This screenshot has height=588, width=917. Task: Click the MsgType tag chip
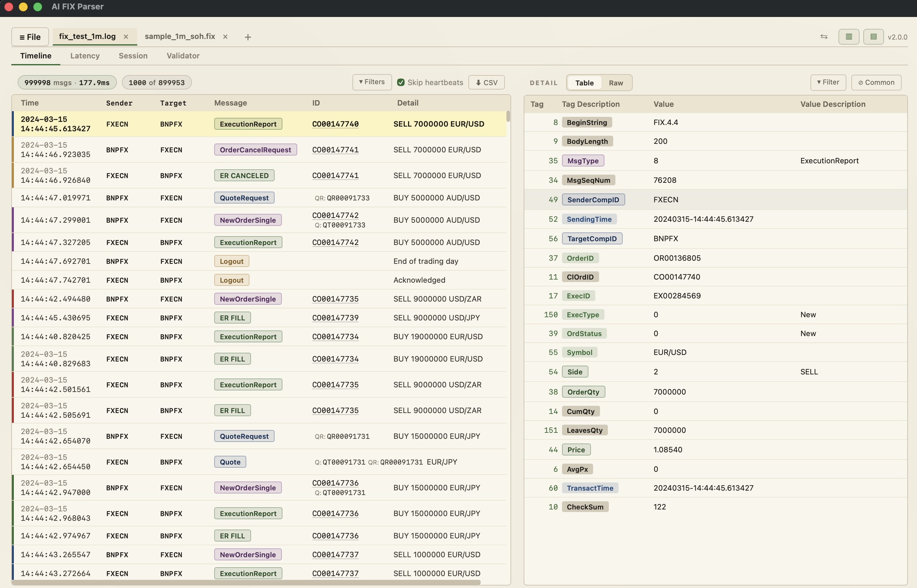coord(583,161)
